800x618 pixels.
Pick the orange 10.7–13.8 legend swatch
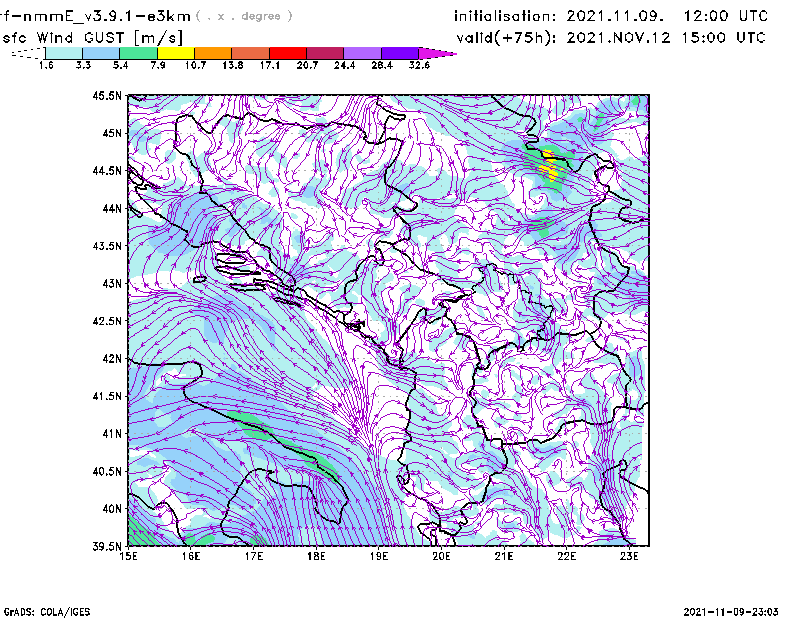[x=213, y=53]
